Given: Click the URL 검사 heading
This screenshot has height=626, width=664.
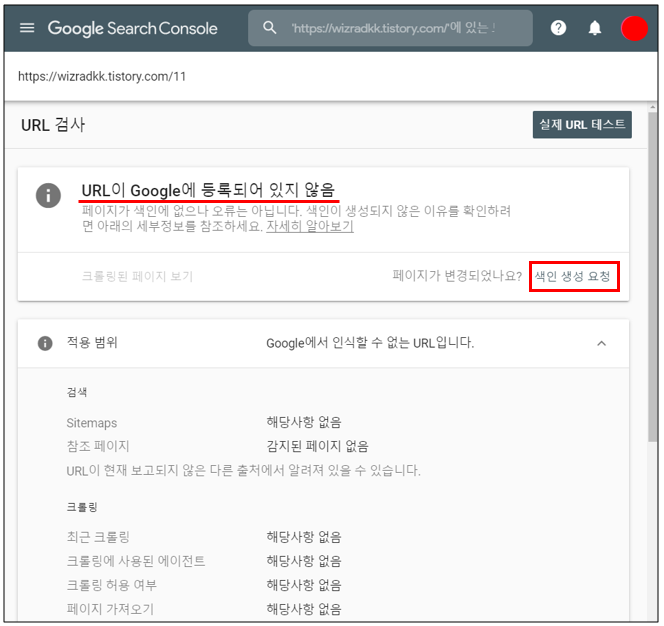Looking at the screenshot, I should pyautogui.click(x=53, y=125).
